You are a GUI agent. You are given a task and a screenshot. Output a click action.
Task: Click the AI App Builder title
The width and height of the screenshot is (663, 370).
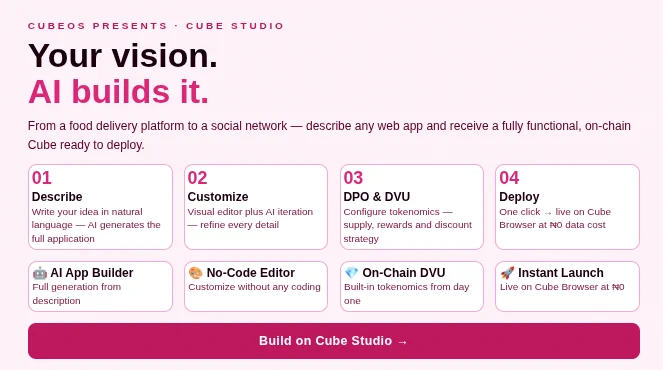pyautogui.click(x=92, y=273)
